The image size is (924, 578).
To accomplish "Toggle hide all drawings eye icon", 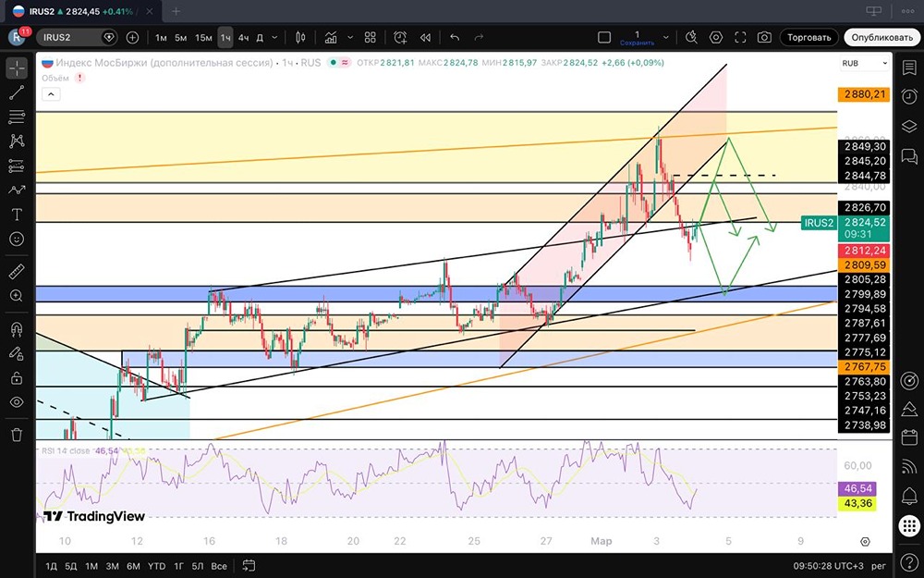I will (x=17, y=402).
